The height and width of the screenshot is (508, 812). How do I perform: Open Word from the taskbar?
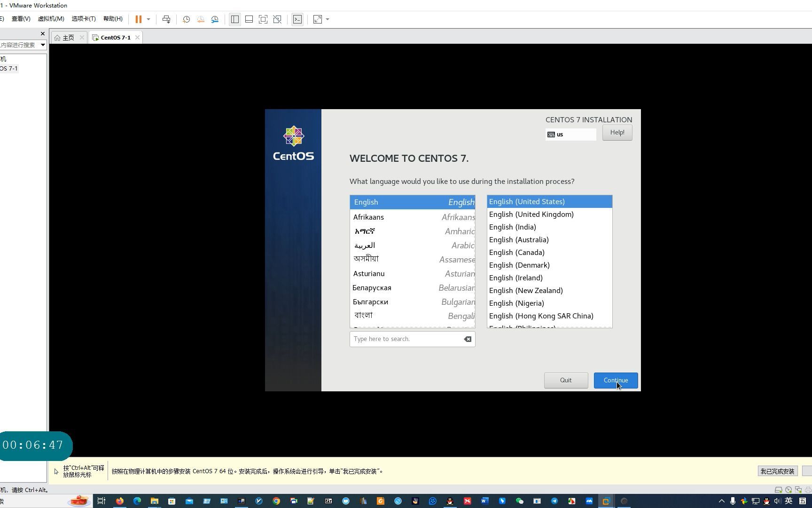pyautogui.click(x=484, y=501)
